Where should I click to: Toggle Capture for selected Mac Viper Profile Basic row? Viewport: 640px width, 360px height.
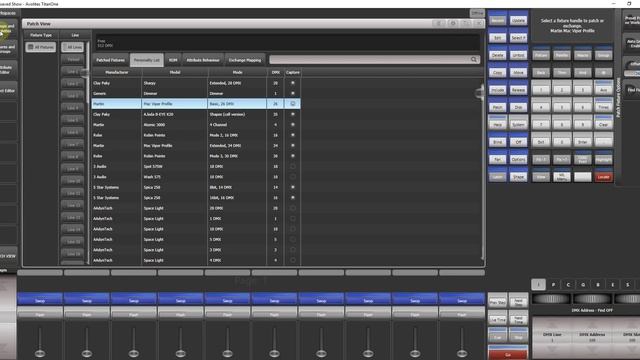(x=293, y=104)
